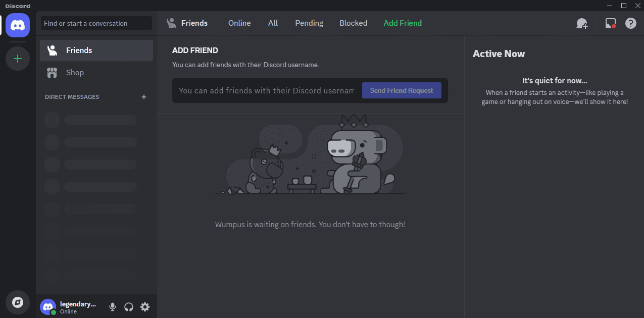This screenshot has width=644, height=318.
Task: Click the Shop storefront icon
Action: point(52,73)
